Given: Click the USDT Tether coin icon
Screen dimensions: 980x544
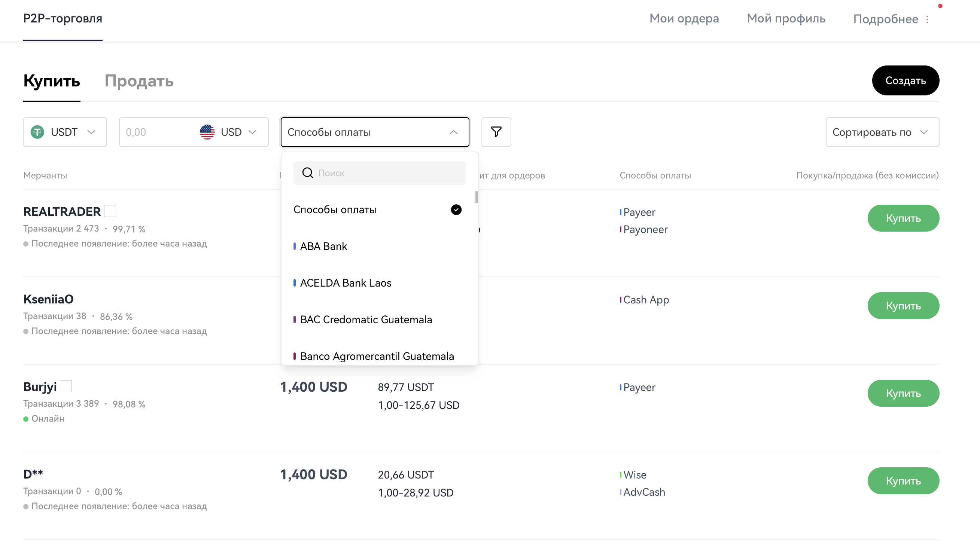Looking at the screenshot, I should click(37, 132).
